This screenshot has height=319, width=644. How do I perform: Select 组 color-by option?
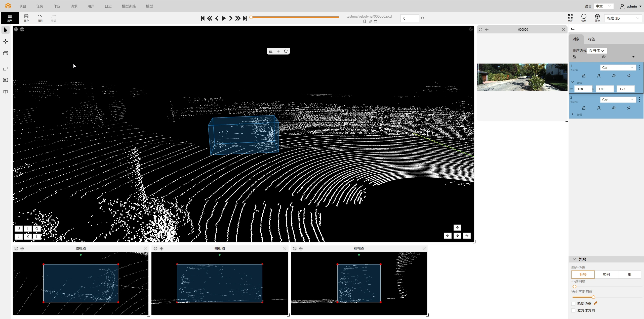(629, 275)
